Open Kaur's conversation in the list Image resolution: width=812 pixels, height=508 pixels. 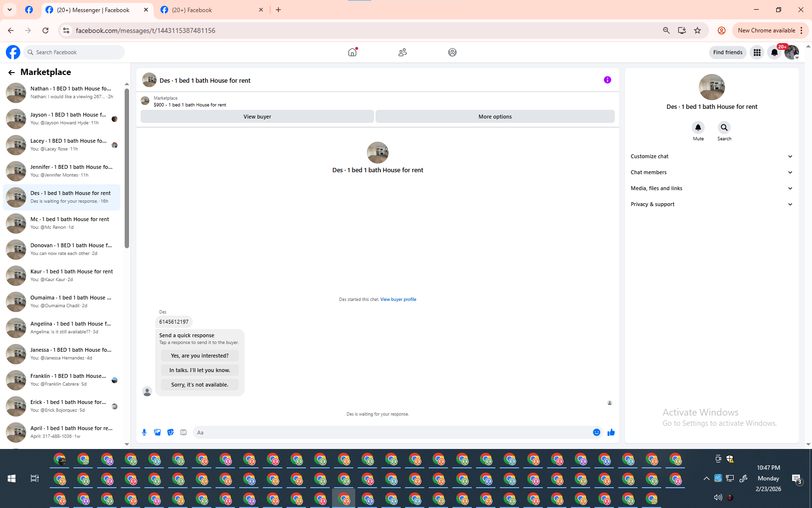(x=62, y=275)
